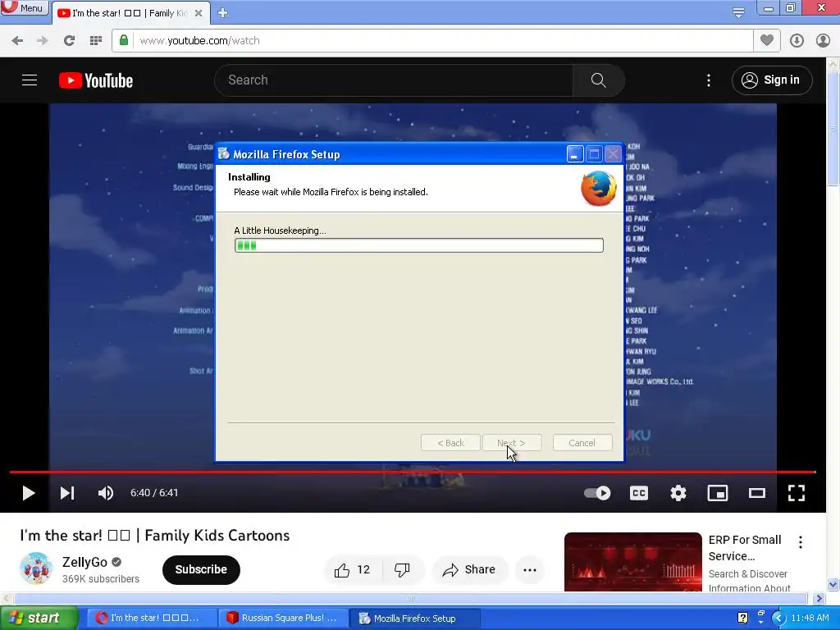This screenshot has width=840, height=630.
Task: Open the Speed Dial grid icon
Action: point(96,41)
